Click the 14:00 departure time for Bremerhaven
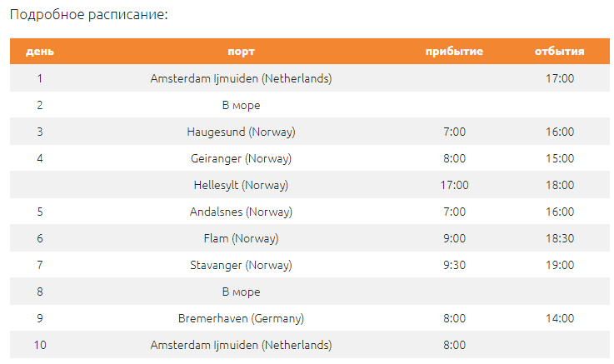 pos(560,318)
